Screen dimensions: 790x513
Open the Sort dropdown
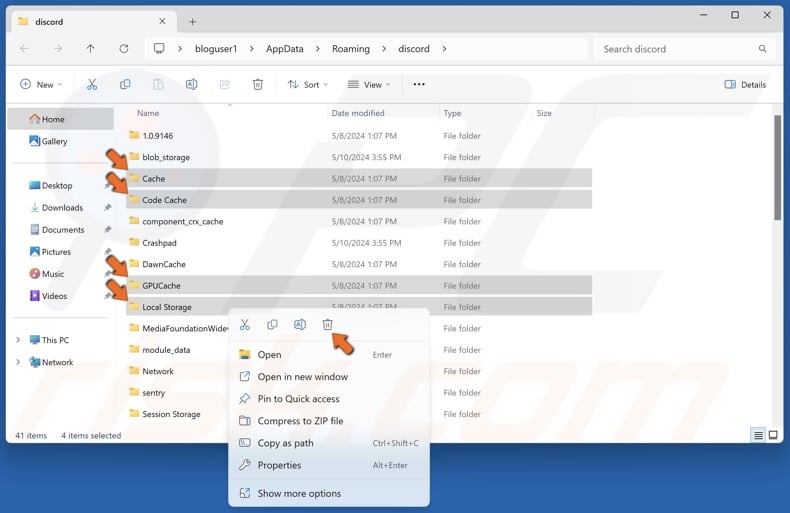click(307, 85)
